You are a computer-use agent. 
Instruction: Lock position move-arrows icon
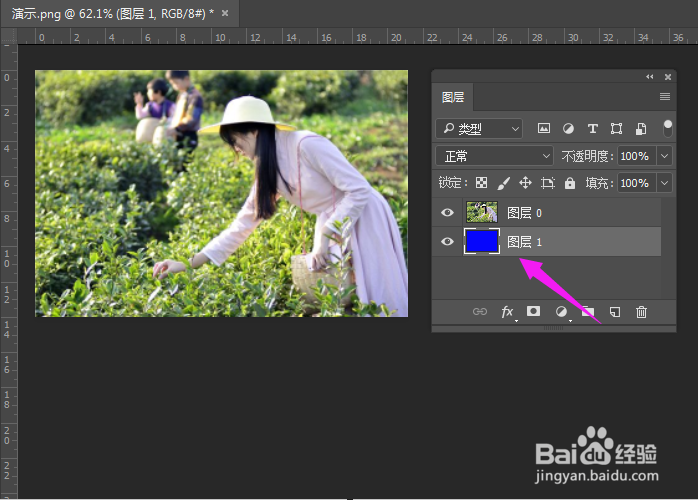[x=525, y=183]
